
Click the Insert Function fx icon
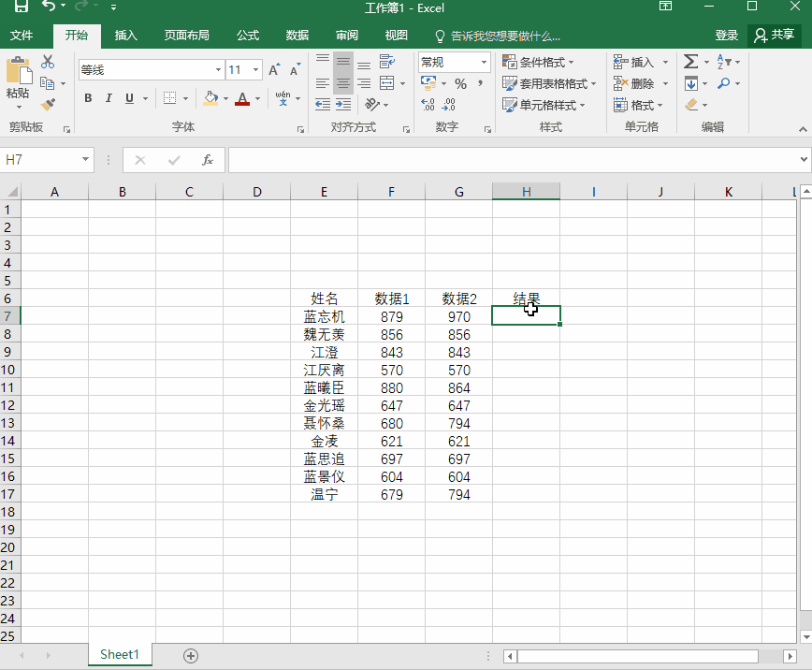click(x=208, y=160)
